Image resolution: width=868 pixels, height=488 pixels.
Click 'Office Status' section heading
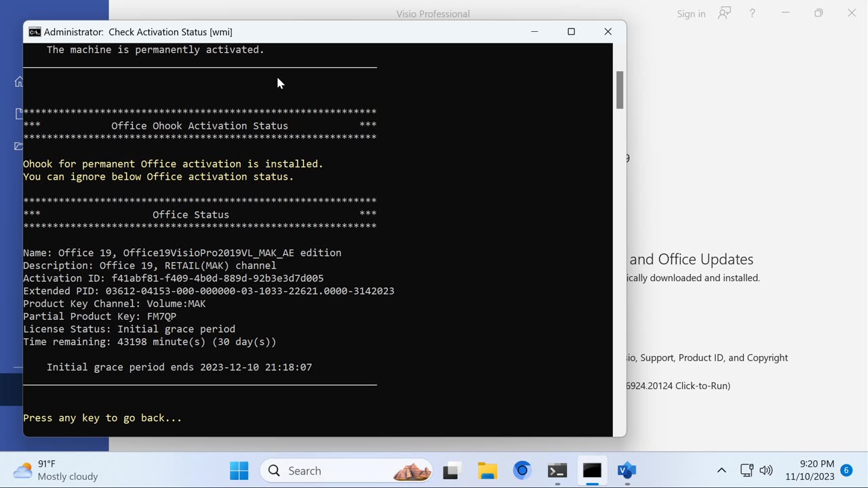[191, 215]
